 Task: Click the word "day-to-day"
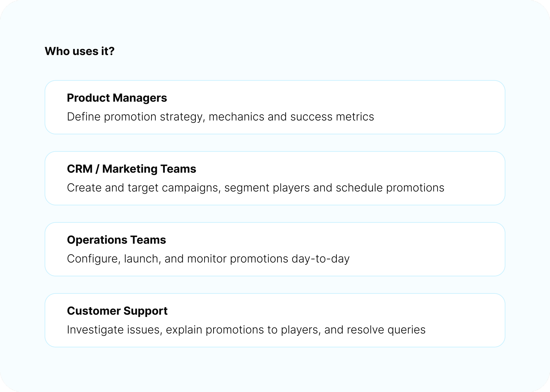[320, 259]
